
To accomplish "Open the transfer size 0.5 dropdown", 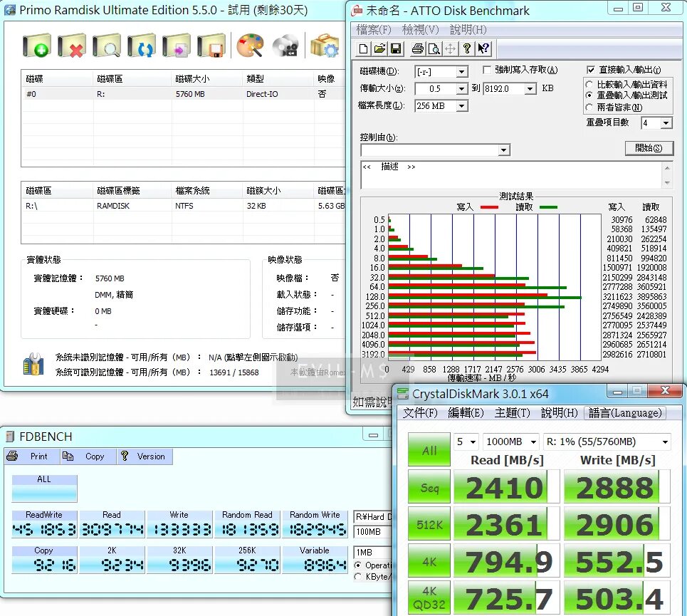I will pos(461,89).
